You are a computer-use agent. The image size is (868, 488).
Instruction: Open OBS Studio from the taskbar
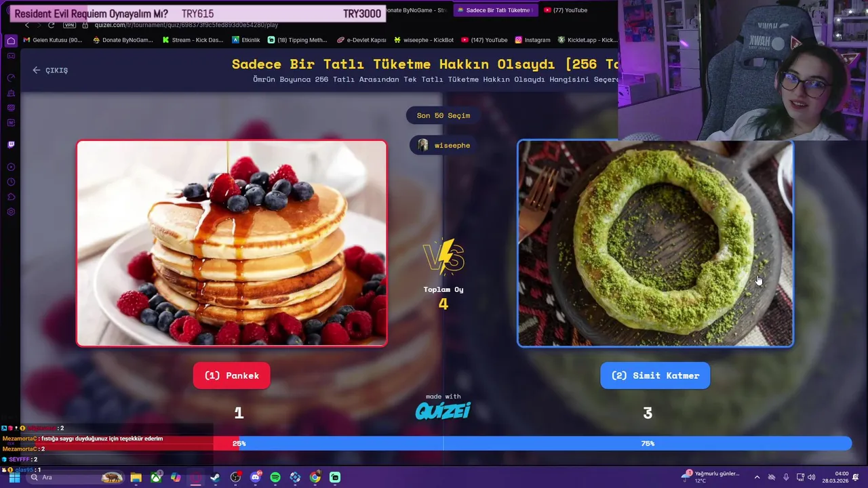point(235,477)
